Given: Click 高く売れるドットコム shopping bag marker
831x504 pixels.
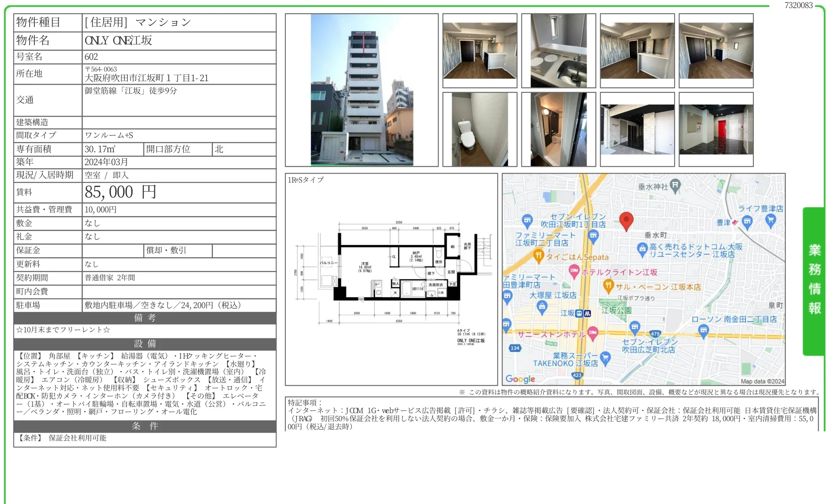Looking at the screenshot, I should [x=642, y=249].
